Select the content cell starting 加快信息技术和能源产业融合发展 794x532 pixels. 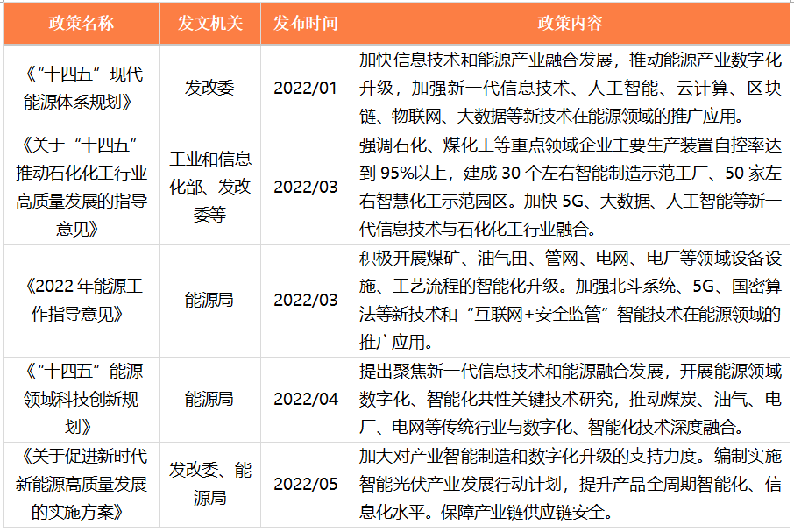571,88
